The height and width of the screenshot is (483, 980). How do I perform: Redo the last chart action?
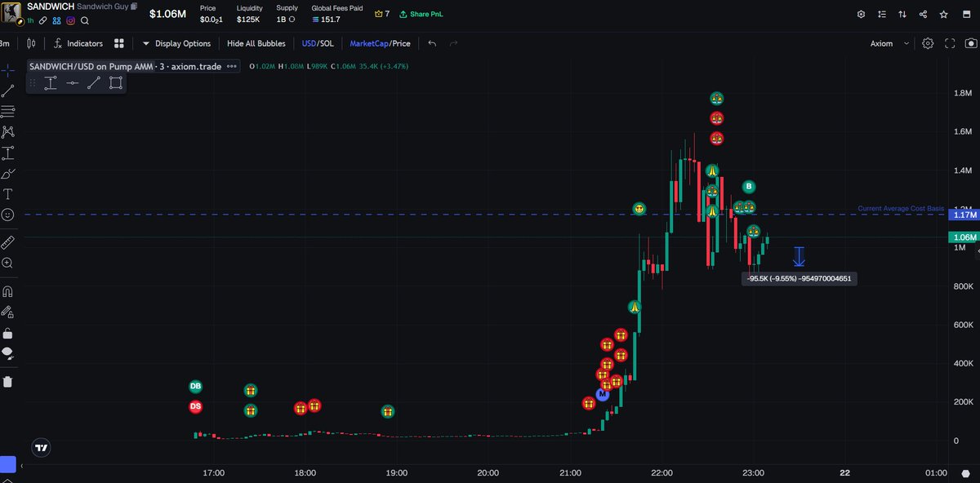(453, 43)
